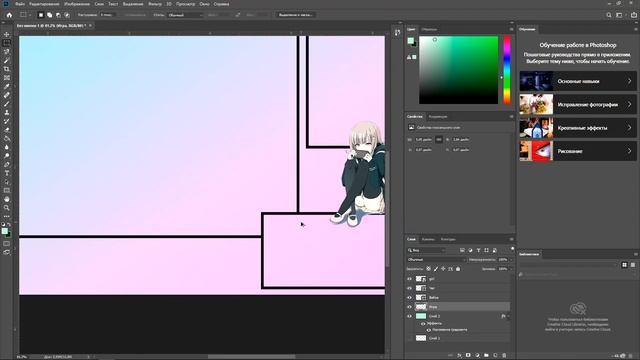This screenshot has width=640, height=360.
Task: Toggle visibility of the third layer
Action: [x=409, y=298]
